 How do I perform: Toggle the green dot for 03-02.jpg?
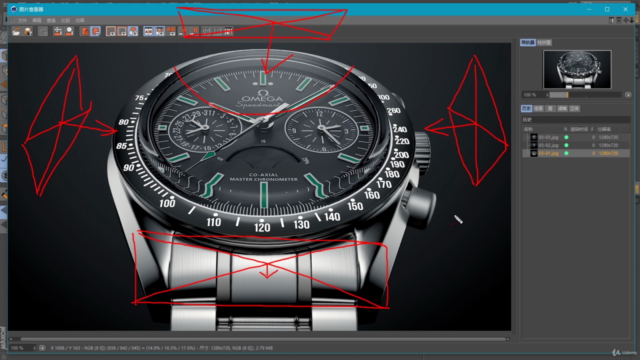point(566,145)
